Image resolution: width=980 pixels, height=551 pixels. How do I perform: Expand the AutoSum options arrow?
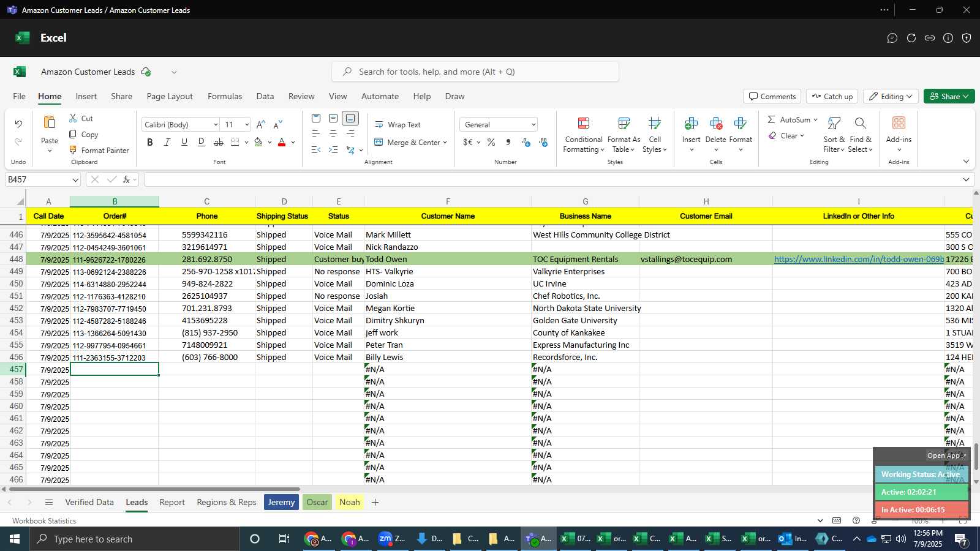click(815, 119)
